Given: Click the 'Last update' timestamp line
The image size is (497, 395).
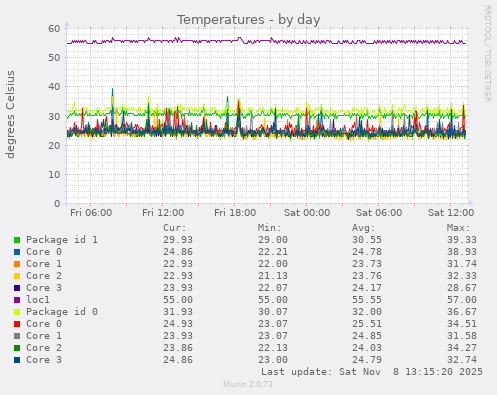Looking at the screenshot, I should (x=372, y=372).
